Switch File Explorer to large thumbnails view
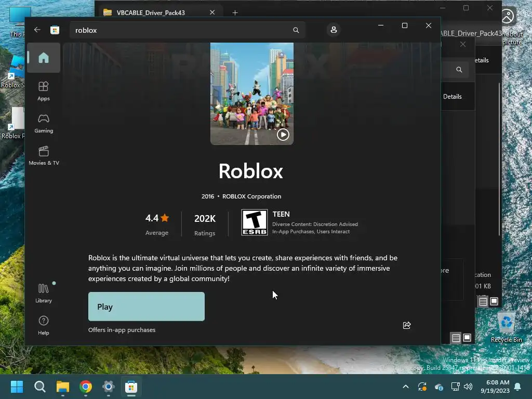 (x=467, y=338)
